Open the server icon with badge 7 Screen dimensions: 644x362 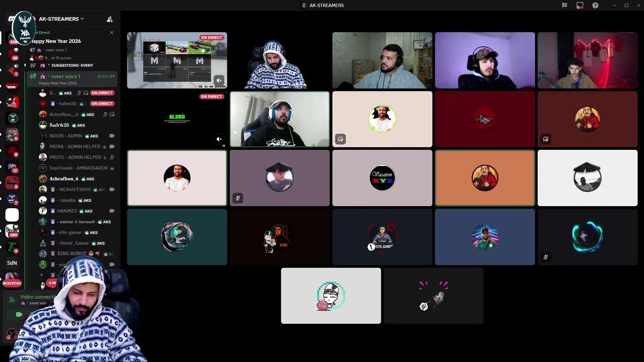12,199
